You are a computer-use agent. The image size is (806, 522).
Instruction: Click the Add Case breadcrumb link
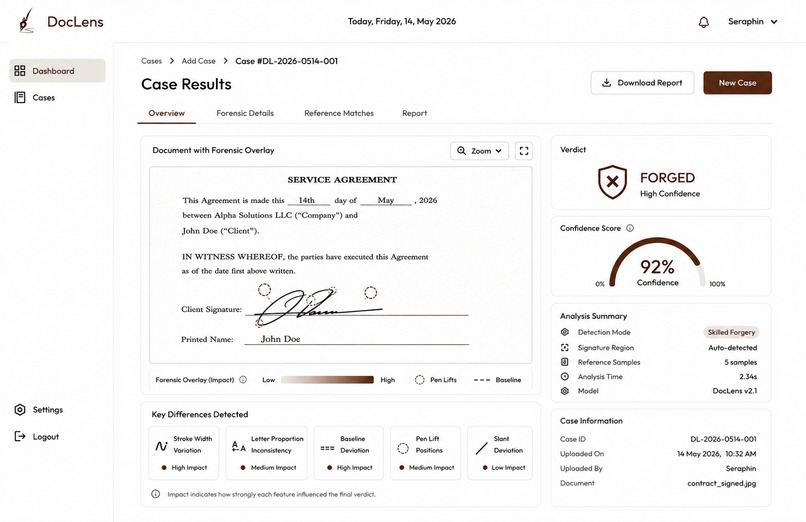click(198, 61)
